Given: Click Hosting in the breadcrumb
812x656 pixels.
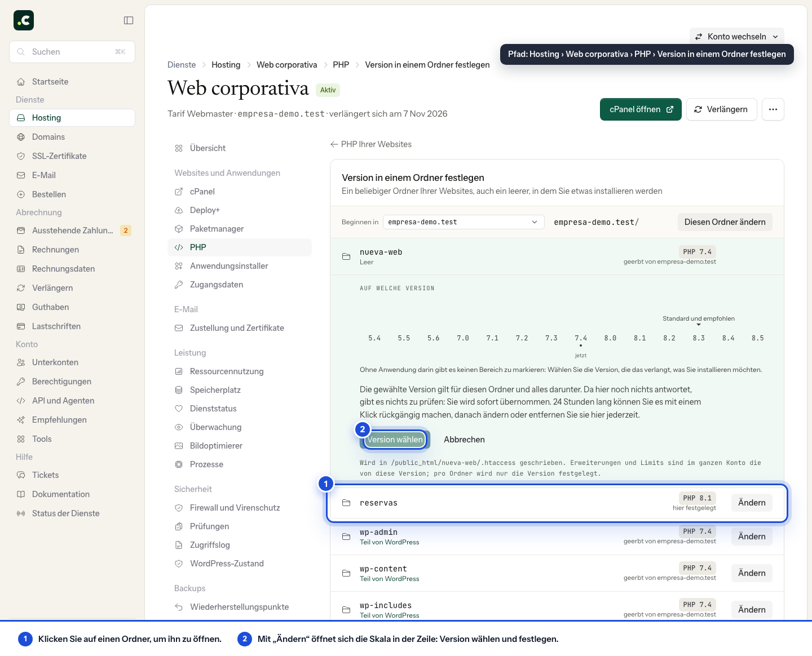Looking at the screenshot, I should pos(226,65).
